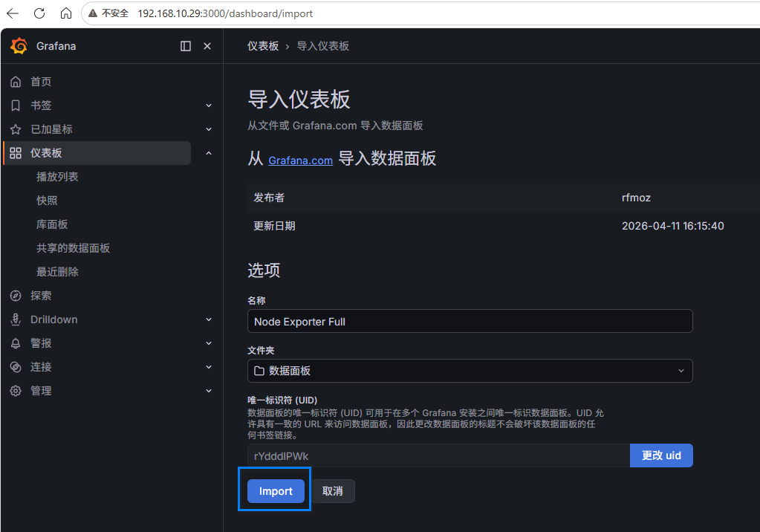Follow the Grafana.com link
Screen dimensions: 760x532
click(301, 160)
